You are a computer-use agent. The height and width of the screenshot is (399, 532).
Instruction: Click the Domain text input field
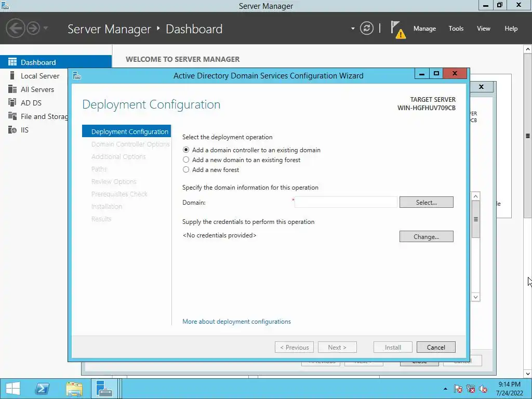pos(345,202)
